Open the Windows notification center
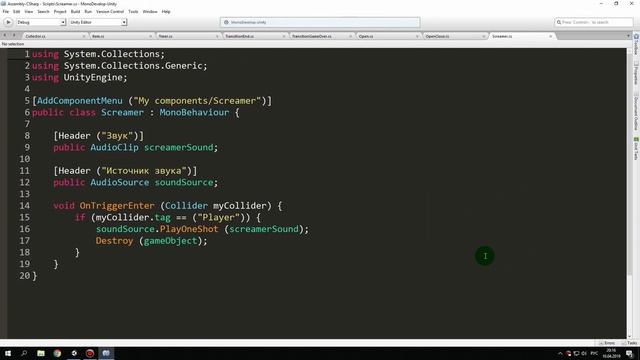 pos(629,354)
